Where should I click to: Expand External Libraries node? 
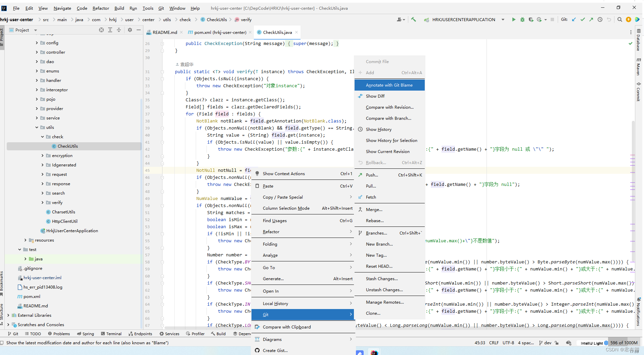(8, 315)
